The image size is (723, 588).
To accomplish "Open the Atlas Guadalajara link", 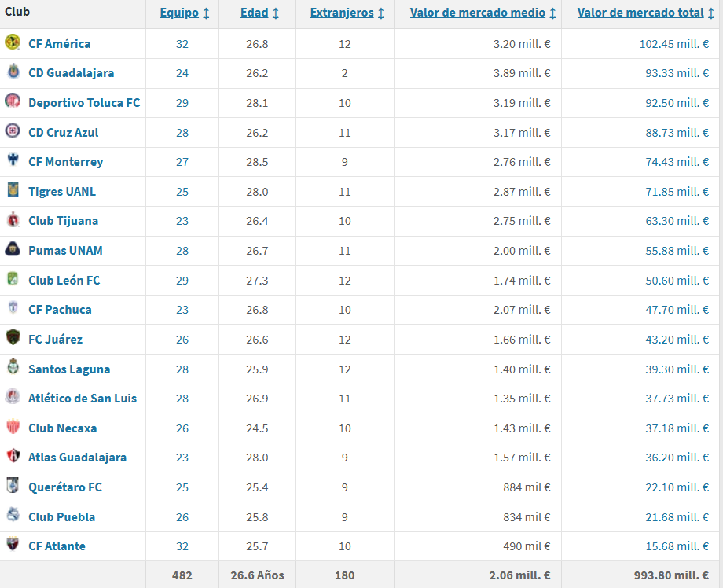I will pyautogui.click(x=78, y=458).
